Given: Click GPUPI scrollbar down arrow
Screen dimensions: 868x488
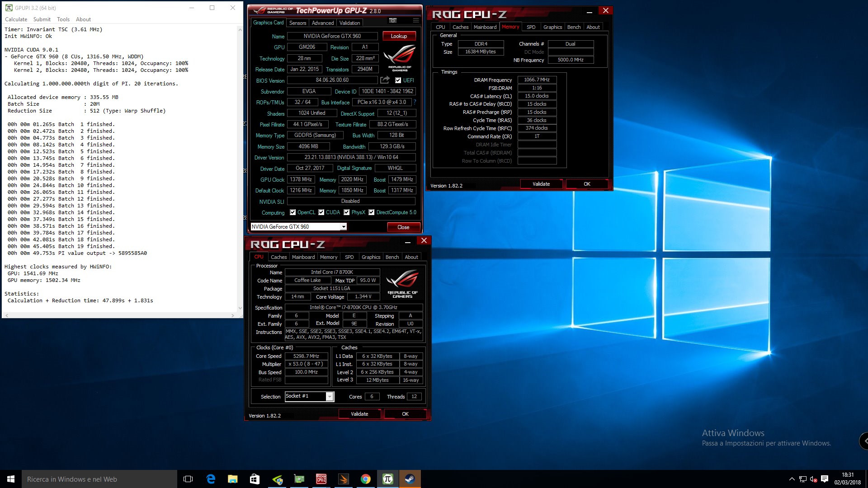Looking at the screenshot, I should [x=240, y=308].
